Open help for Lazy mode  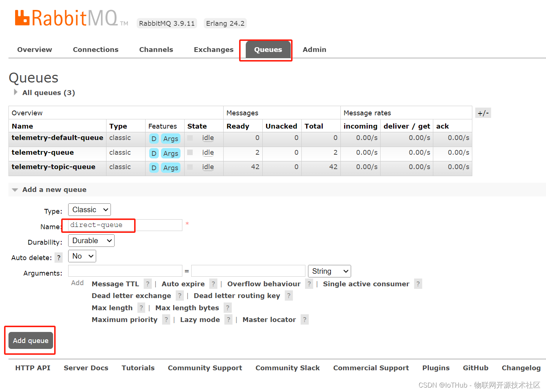[x=228, y=319]
